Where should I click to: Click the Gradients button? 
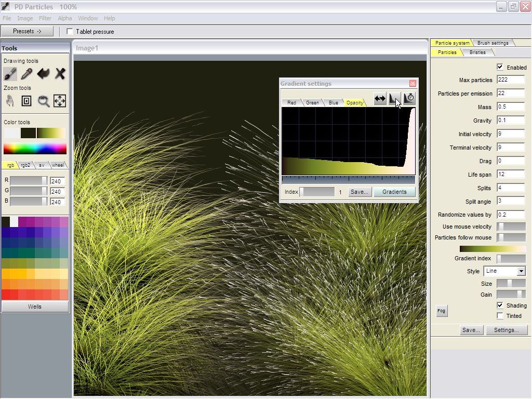394,192
